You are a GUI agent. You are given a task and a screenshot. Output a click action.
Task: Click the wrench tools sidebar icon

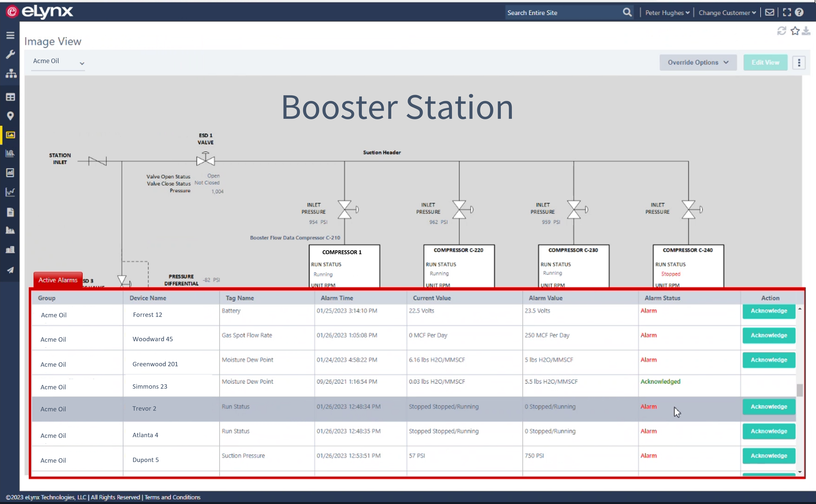click(x=10, y=54)
